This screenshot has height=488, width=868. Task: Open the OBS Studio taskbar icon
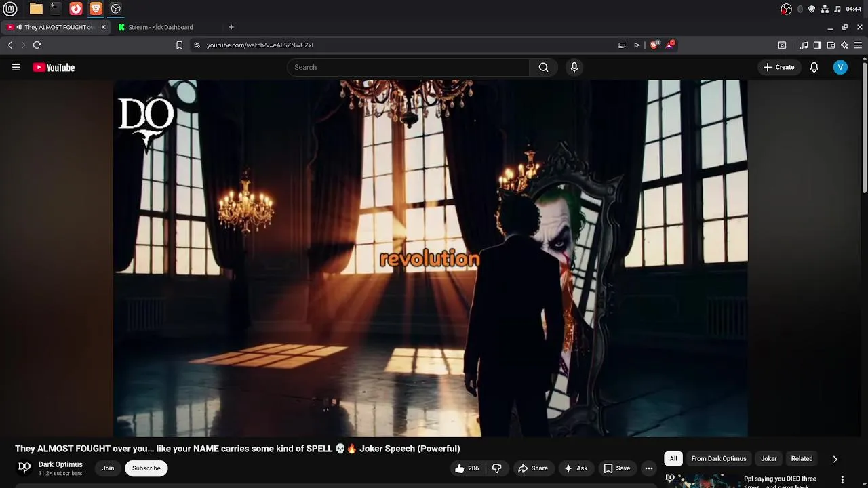click(x=115, y=9)
